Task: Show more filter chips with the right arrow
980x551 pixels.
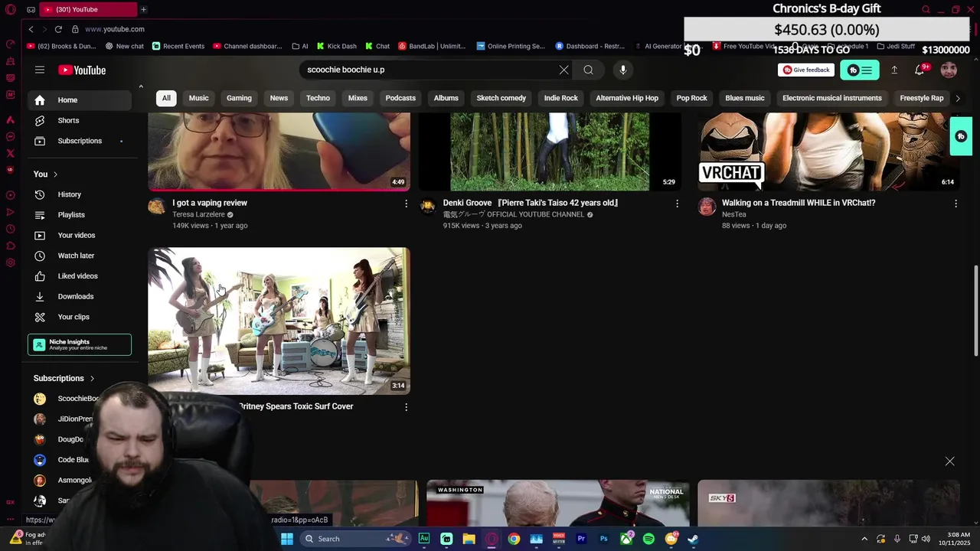Action: pos(957,98)
